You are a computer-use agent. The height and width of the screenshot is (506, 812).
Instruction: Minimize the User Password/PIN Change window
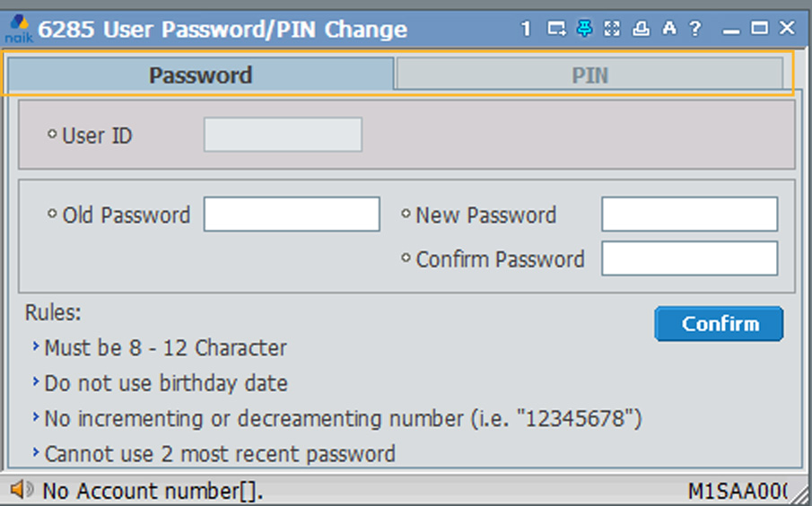pyautogui.click(x=731, y=29)
